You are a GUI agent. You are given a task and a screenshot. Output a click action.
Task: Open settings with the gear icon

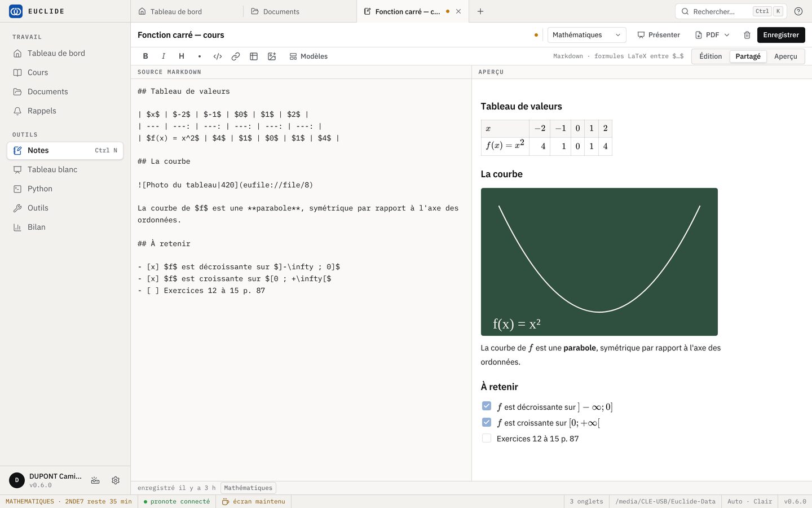(x=116, y=480)
